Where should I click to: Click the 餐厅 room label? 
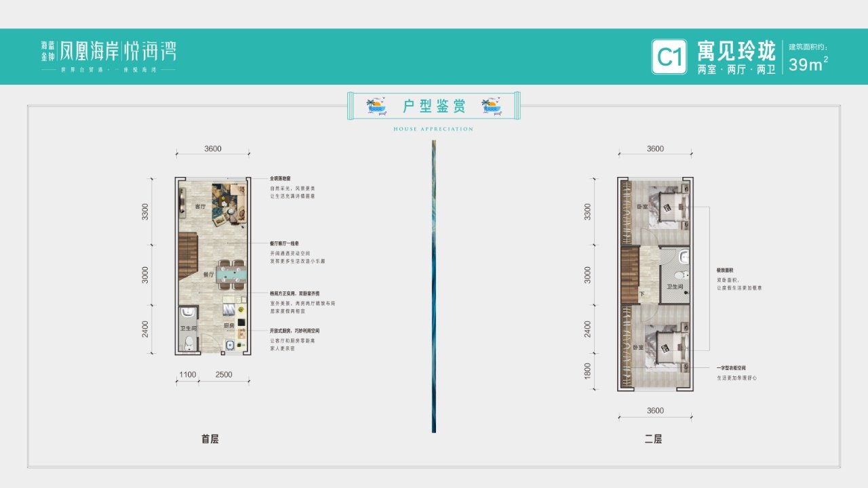click(x=208, y=274)
